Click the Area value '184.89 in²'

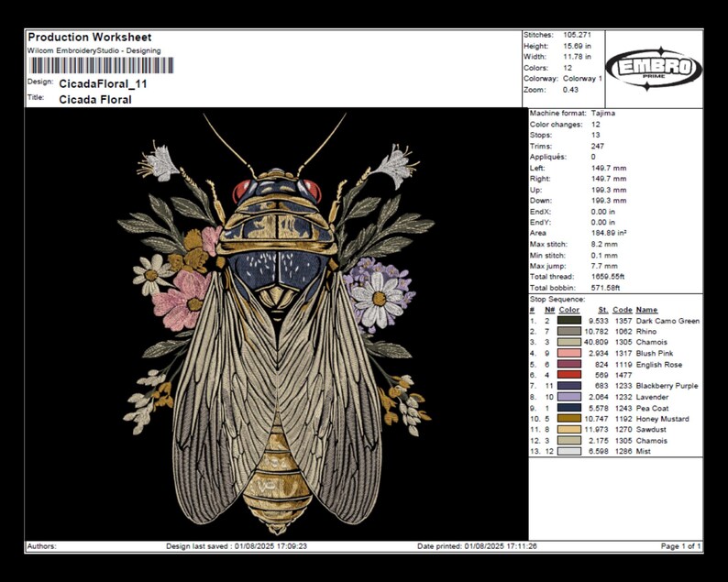[609, 233]
